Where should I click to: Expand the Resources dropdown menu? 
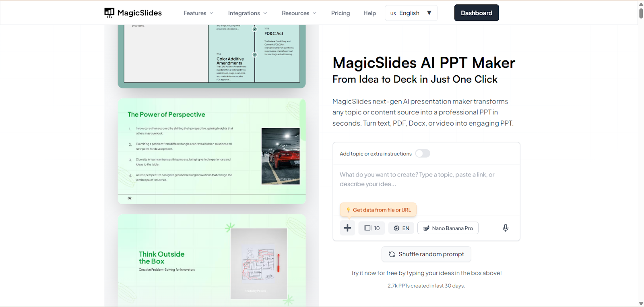pos(299,13)
